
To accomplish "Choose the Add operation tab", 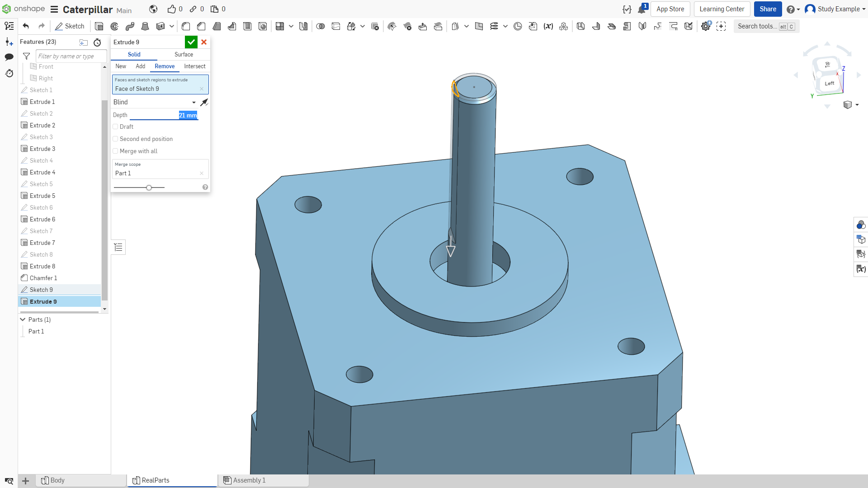I will [x=141, y=66].
